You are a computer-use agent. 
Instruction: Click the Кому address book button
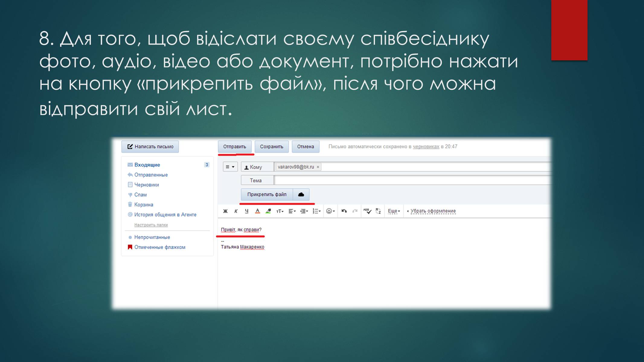257,167
